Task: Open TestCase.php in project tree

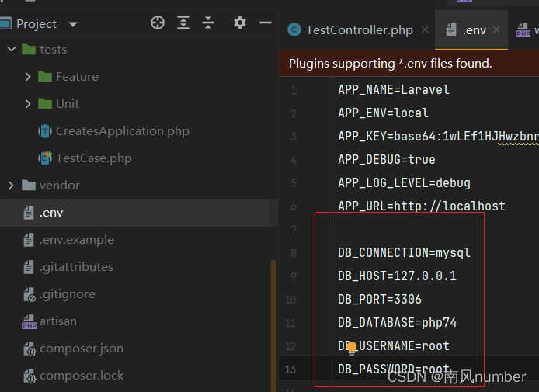Action: coord(94,158)
